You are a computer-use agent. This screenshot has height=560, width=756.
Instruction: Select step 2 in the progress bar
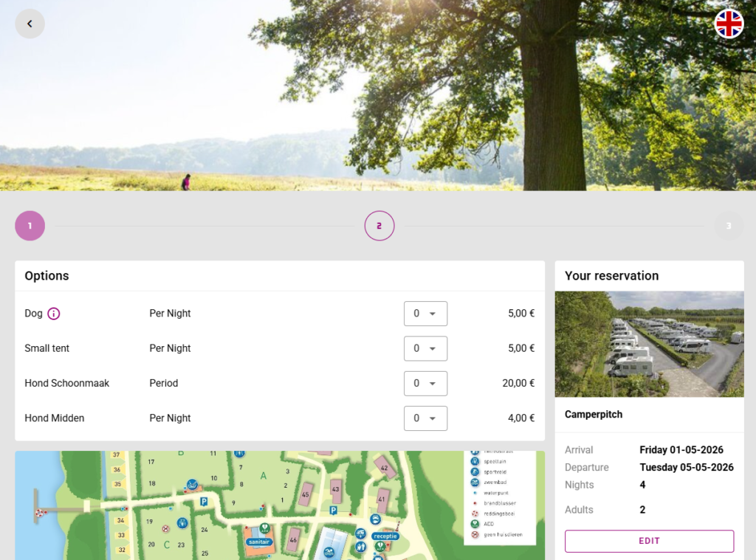tap(379, 226)
